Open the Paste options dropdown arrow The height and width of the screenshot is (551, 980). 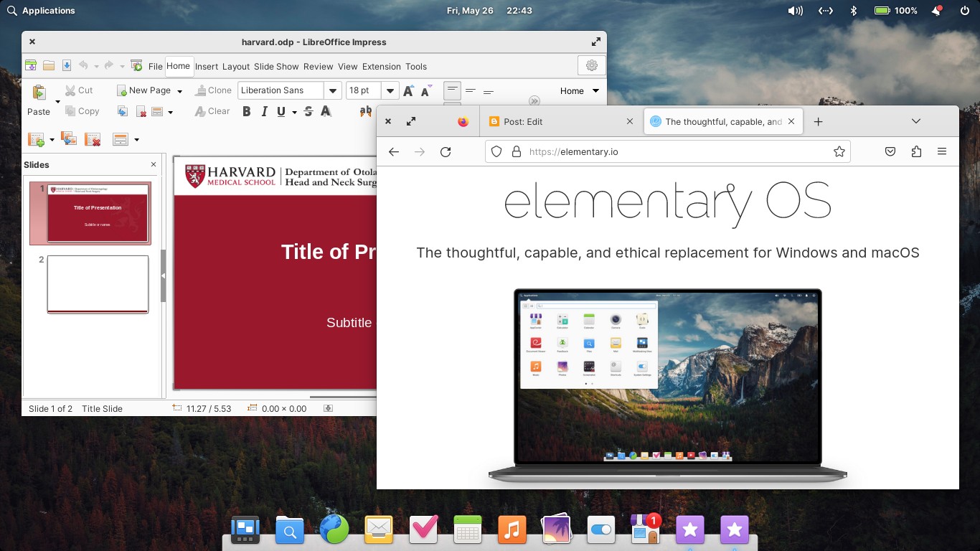tap(58, 102)
